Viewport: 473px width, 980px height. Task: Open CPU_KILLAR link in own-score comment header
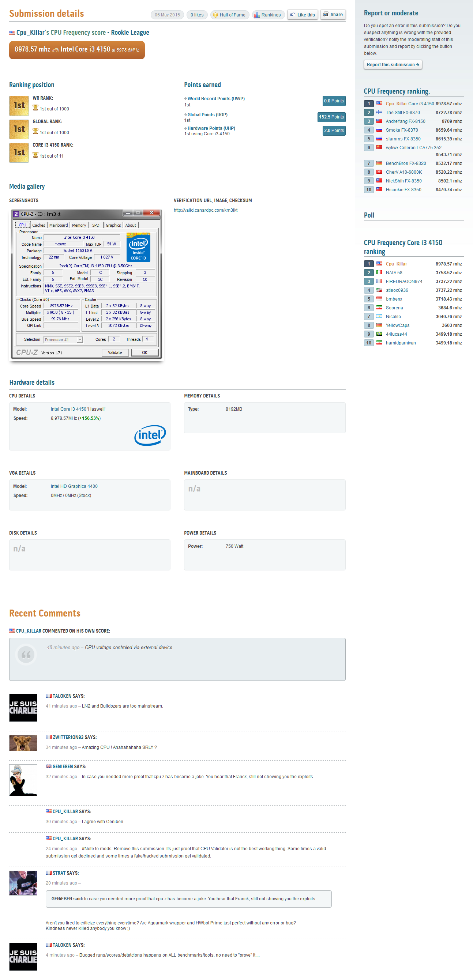tap(29, 631)
